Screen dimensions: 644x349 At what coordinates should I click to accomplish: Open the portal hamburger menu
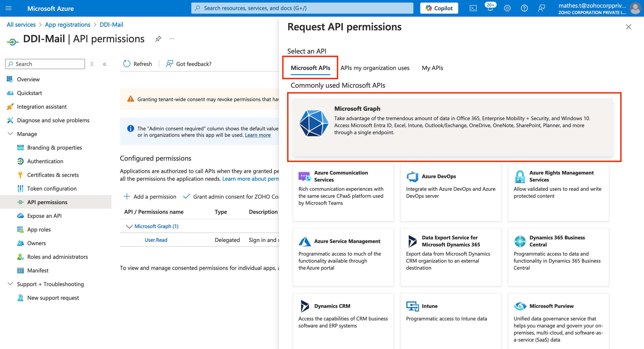[9, 8]
